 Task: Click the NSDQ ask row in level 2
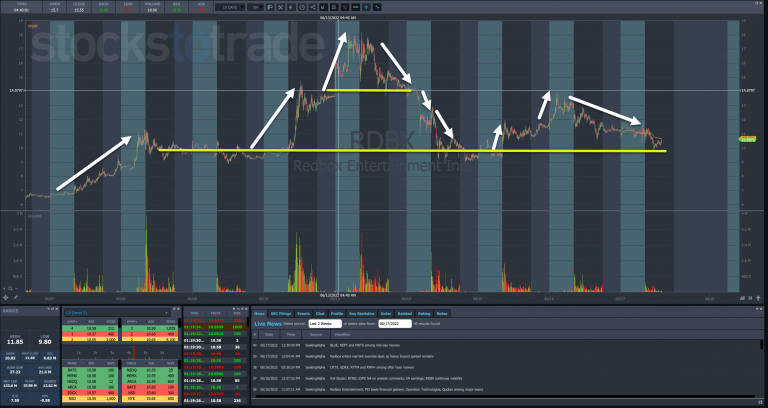click(x=149, y=370)
